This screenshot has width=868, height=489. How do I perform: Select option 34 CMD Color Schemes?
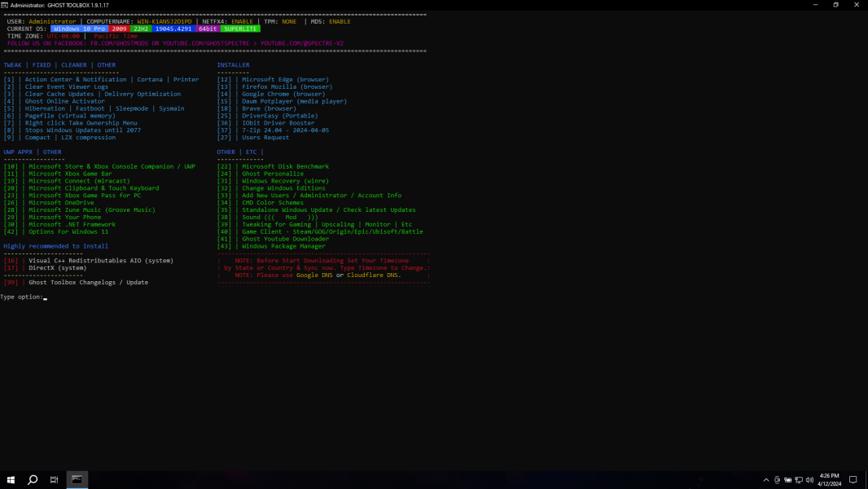pyautogui.click(x=261, y=202)
